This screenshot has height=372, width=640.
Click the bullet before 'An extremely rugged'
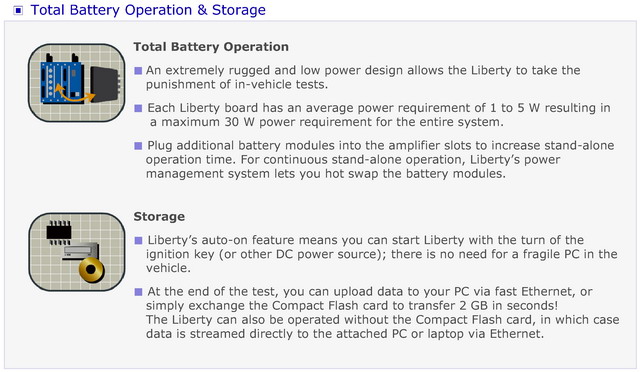coord(138,71)
